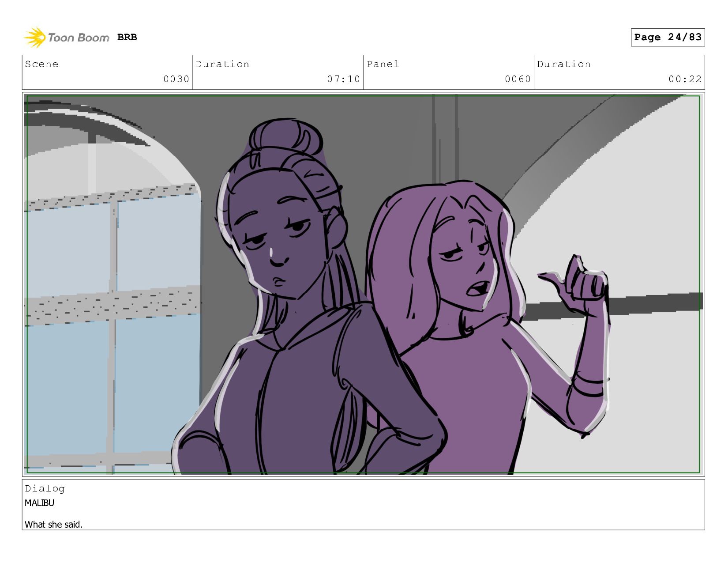Click the 'Duration' label beside Scene
Screen dimensions: 728x563
click(222, 64)
